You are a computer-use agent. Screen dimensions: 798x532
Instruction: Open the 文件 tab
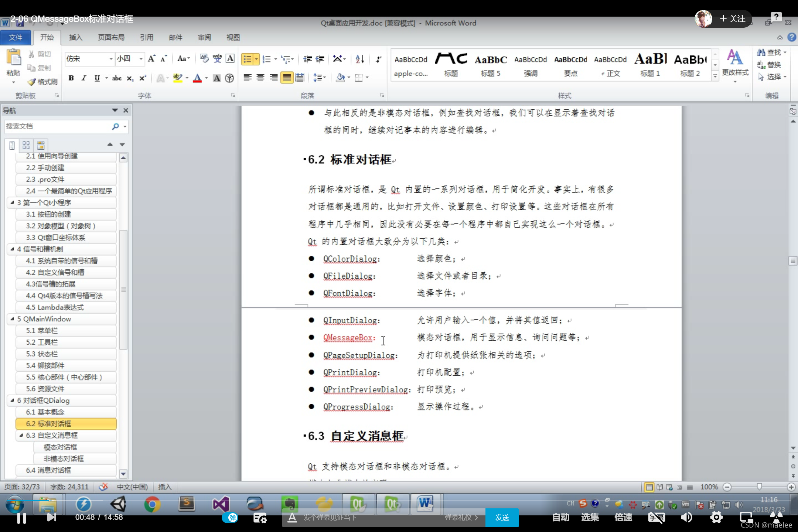tap(16, 37)
